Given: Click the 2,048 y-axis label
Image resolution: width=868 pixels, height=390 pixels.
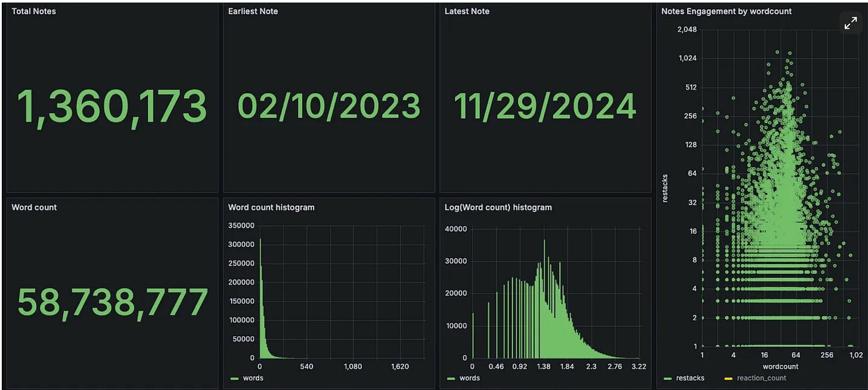Looking at the screenshot, I should tap(687, 30).
